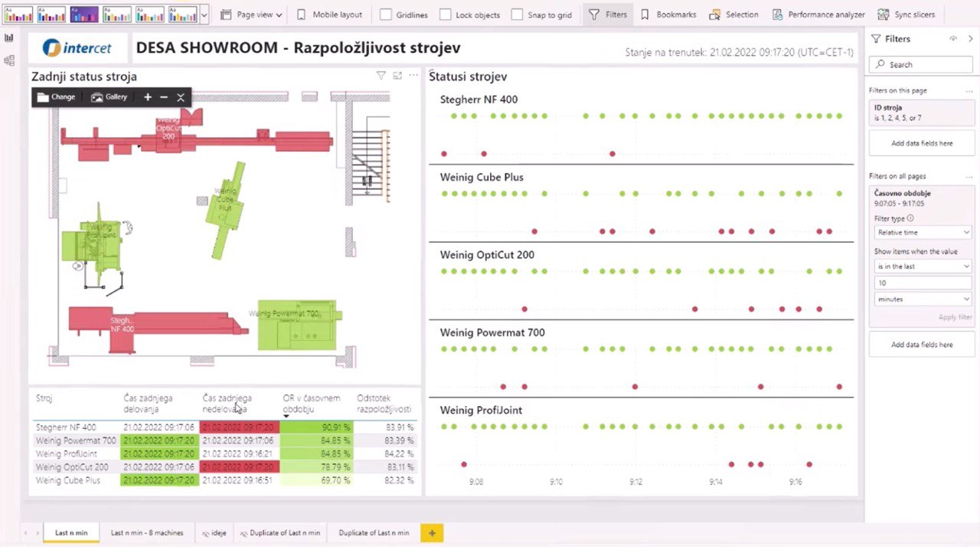Open the Gallery on map visual
Screen dimensions: 980x547
[109, 97]
